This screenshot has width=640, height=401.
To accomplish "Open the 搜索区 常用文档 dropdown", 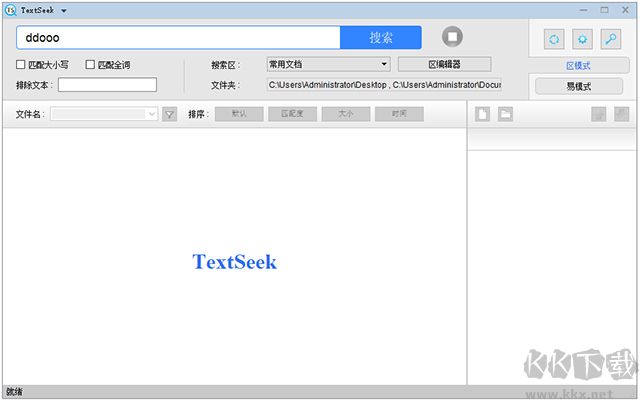I will tap(328, 64).
